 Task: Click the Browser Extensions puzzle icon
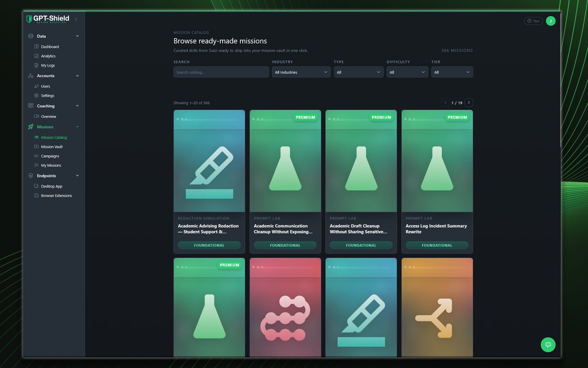point(37,195)
